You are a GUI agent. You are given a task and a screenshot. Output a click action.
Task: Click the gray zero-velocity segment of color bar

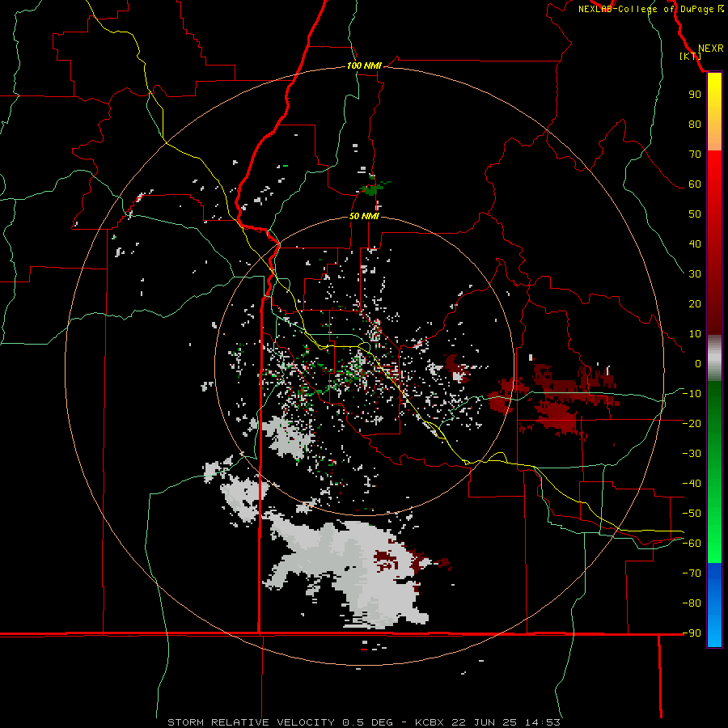[714, 358]
